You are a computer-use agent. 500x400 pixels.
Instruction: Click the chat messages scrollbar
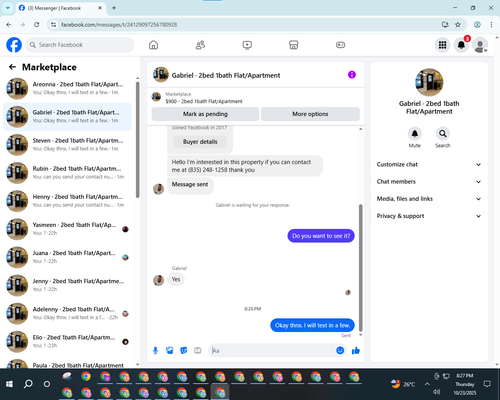(360, 268)
